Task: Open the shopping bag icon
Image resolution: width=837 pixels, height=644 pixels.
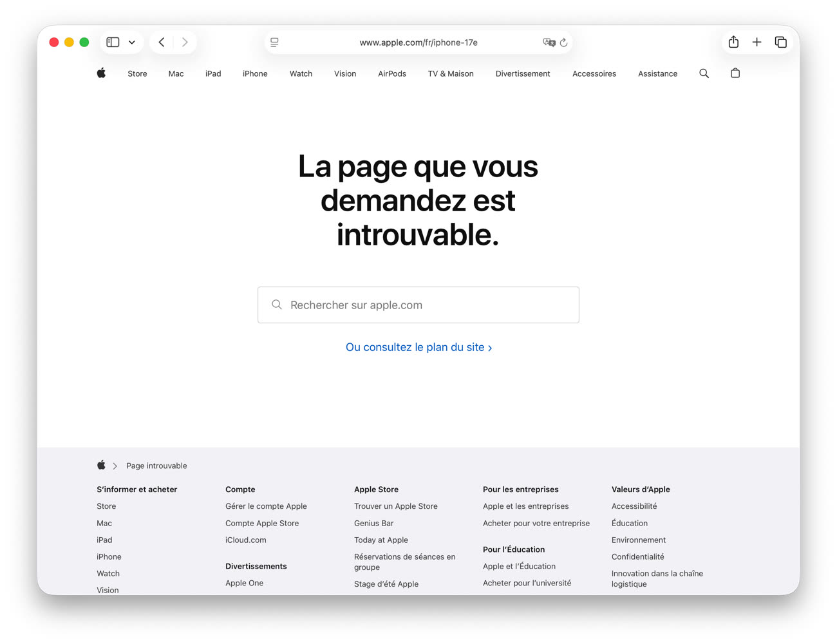Action: pos(735,73)
